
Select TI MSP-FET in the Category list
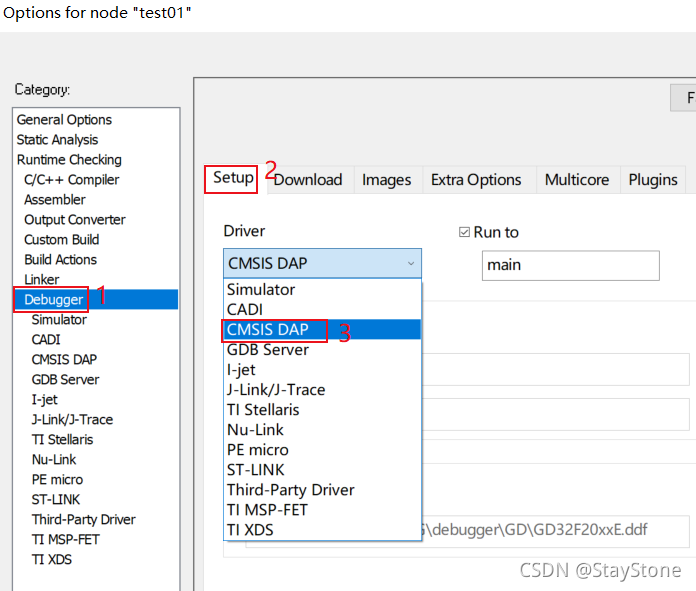(65, 539)
